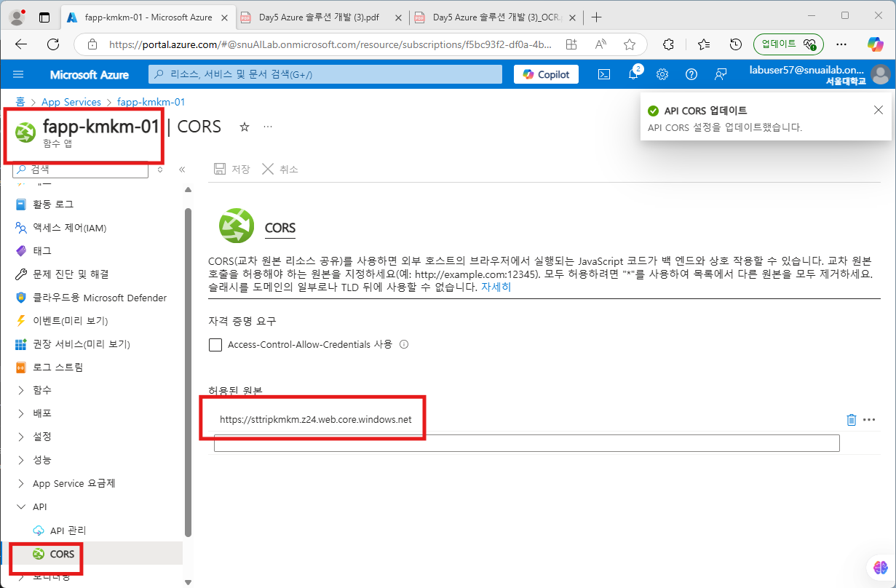Reload the page with refresh icon
Viewport: 896px width, 588px height.
tap(53, 44)
